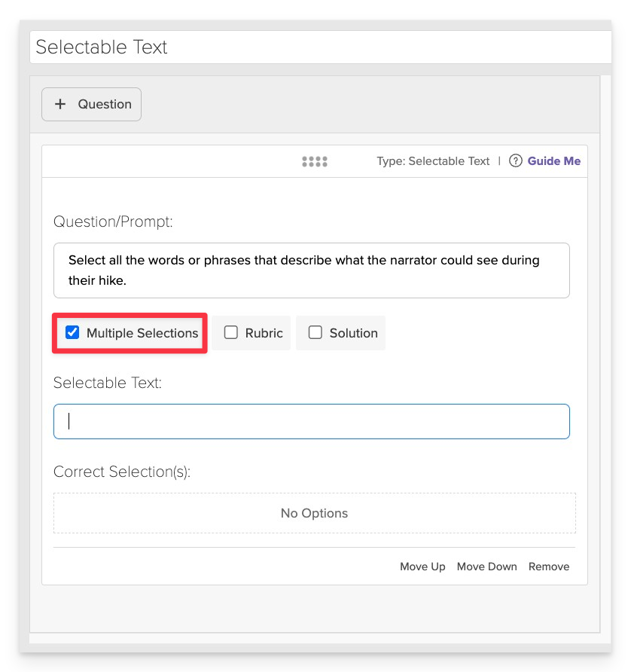
Task: Click the No Options correct selections area
Action: click(x=315, y=513)
